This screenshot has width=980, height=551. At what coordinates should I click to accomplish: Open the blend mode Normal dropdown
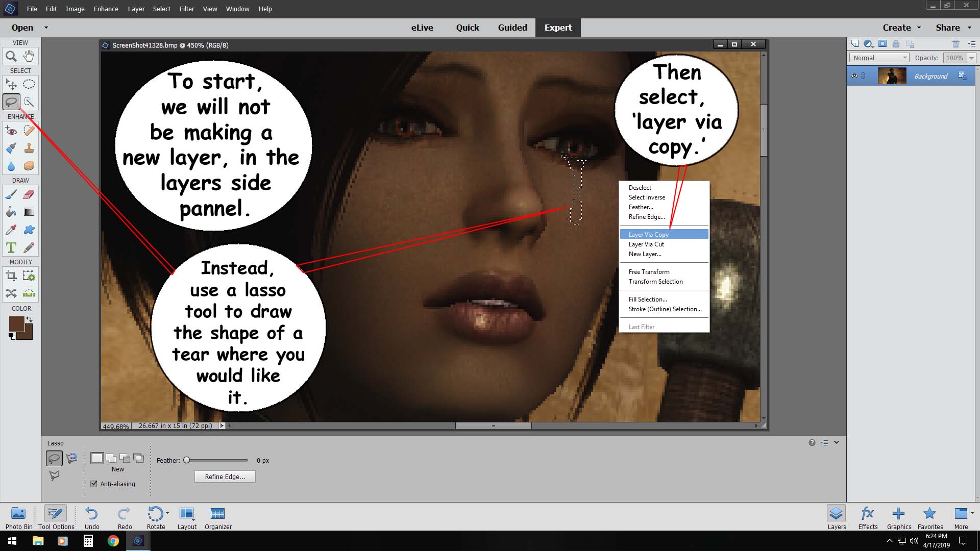tap(879, 58)
